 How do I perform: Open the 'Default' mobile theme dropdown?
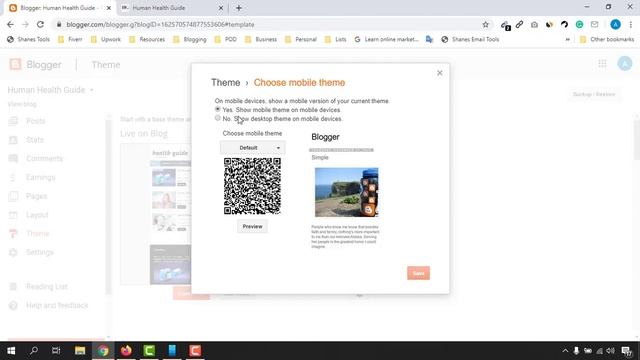coord(253,147)
